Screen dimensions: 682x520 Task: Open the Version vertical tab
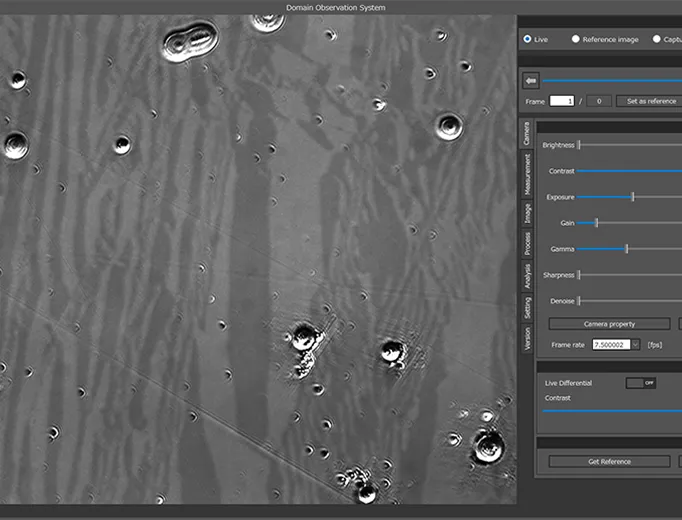pyautogui.click(x=527, y=339)
